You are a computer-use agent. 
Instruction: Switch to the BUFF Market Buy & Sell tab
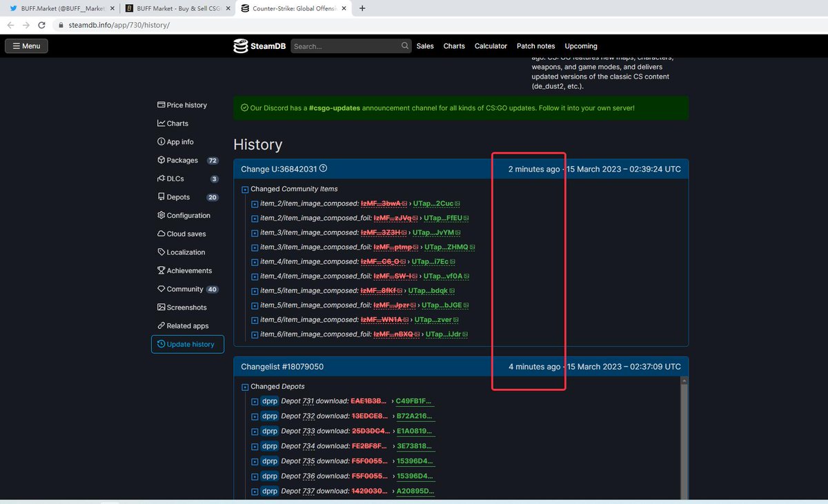tap(177, 8)
